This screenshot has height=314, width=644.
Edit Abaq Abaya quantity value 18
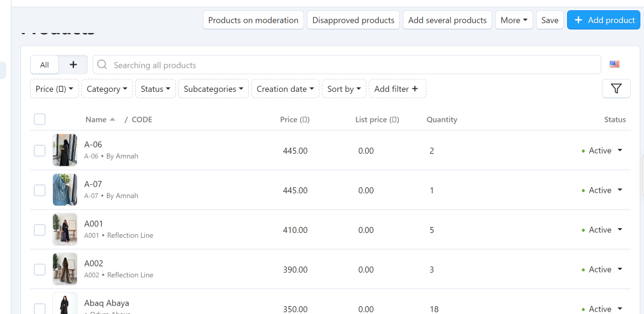[x=434, y=309]
